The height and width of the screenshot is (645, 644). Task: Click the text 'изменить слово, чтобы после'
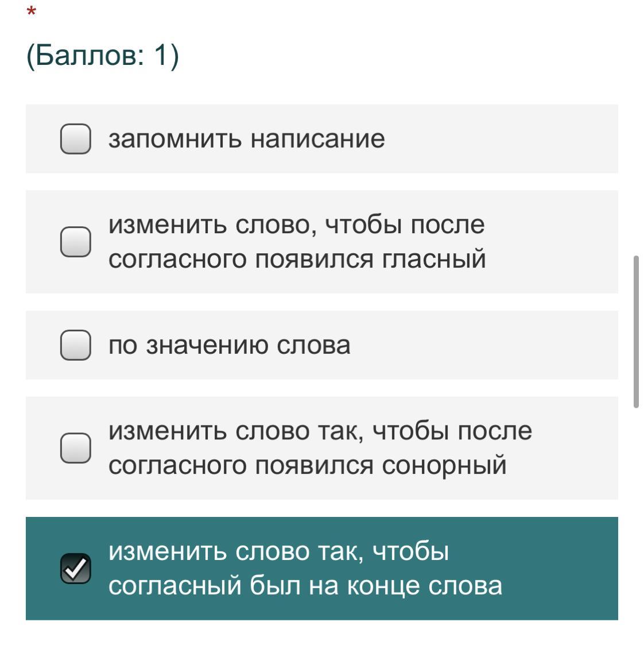[x=296, y=225]
